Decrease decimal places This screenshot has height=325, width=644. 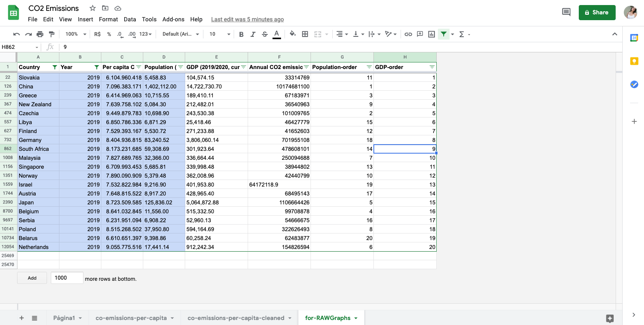pyautogui.click(x=120, y=34)
